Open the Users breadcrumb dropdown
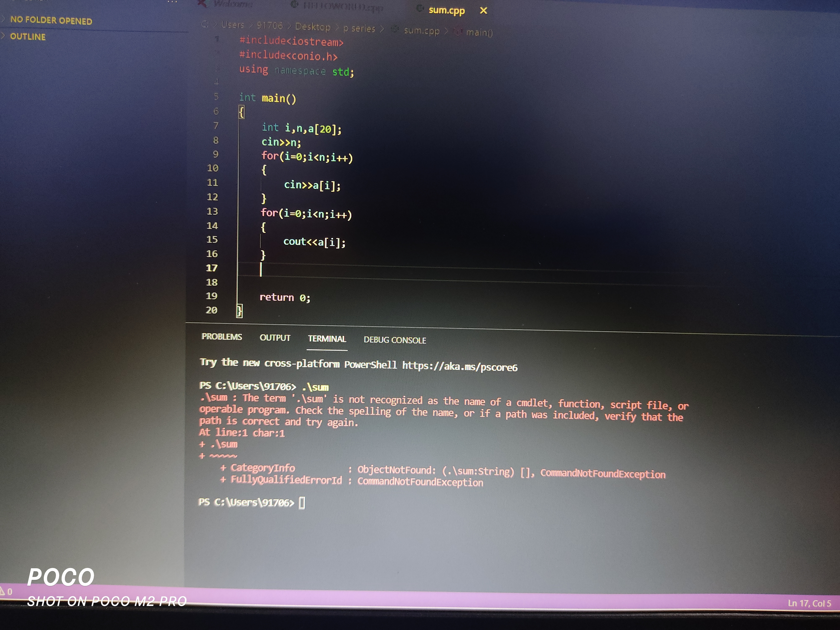The width and height of the screenshot is (840, 630). tap(233, 25)
